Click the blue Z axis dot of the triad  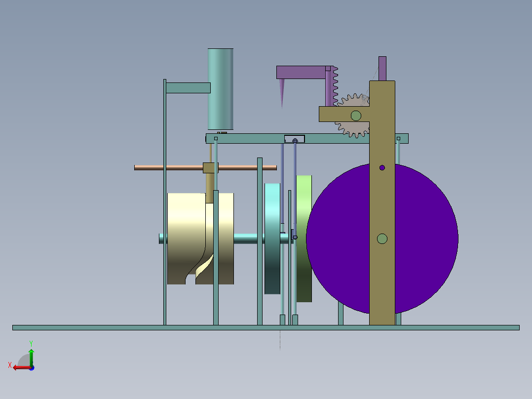click(32, 368)
